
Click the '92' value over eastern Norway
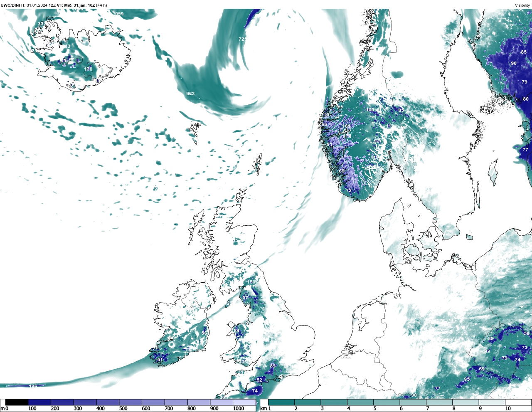click(377, 141)
